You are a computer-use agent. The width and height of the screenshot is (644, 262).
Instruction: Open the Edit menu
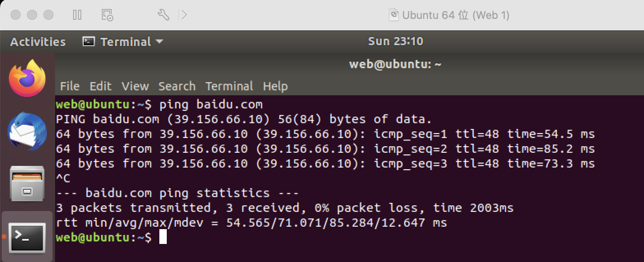click(x=101, y=86)
